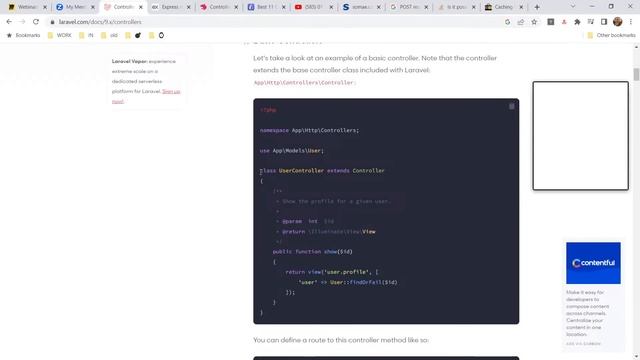Open a new browser tab
Screen dimensions: 640x360
[537, 7]
